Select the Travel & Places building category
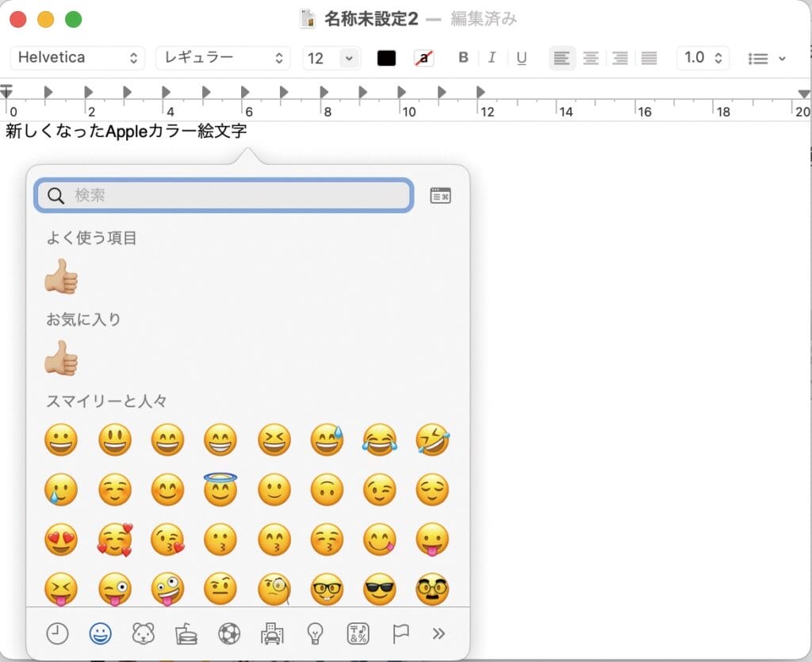 pyautogui.click(x=272, y=633)
